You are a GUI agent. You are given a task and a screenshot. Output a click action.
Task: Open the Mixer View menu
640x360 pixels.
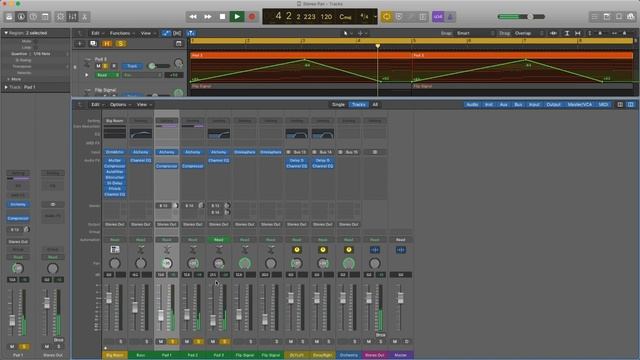(144, 104)
